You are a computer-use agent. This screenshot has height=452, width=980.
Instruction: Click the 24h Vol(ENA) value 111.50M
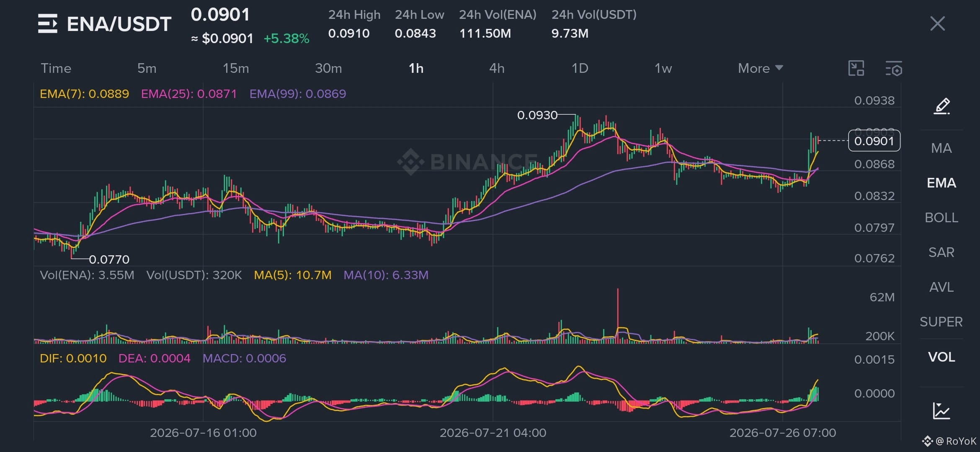(x=485, y=33)
